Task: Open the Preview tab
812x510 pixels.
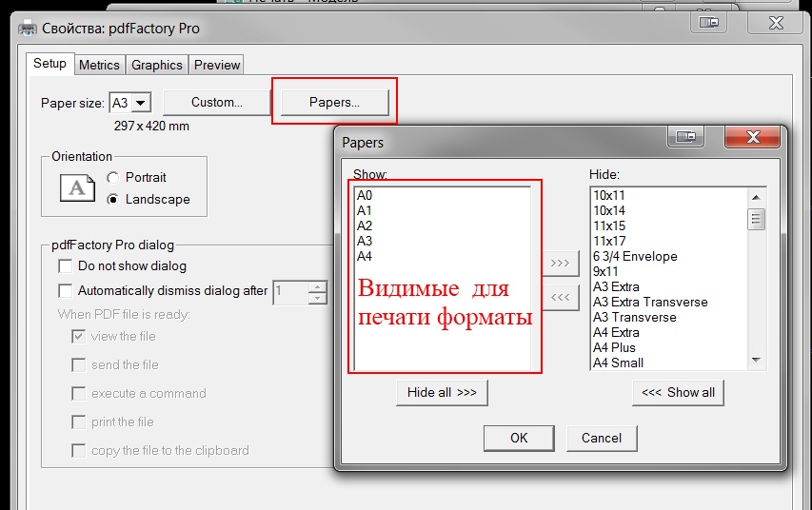Action: (217, 65)
